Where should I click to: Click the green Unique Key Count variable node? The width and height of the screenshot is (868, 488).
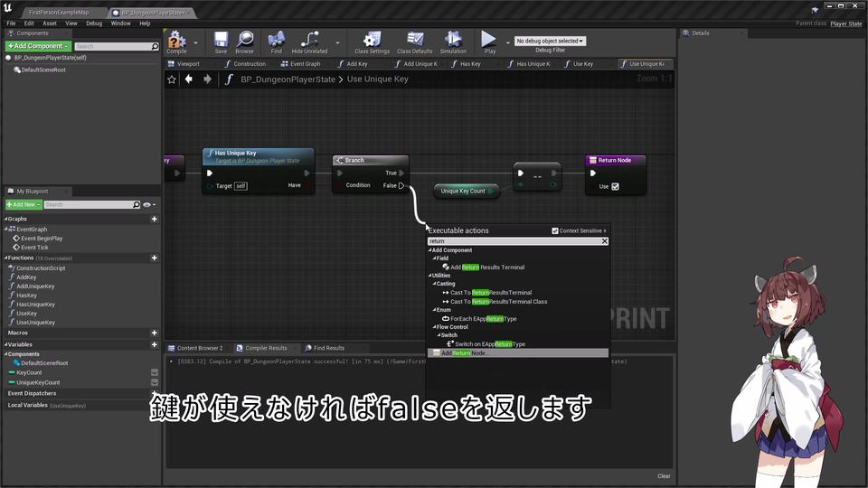(x=463, y=191)
